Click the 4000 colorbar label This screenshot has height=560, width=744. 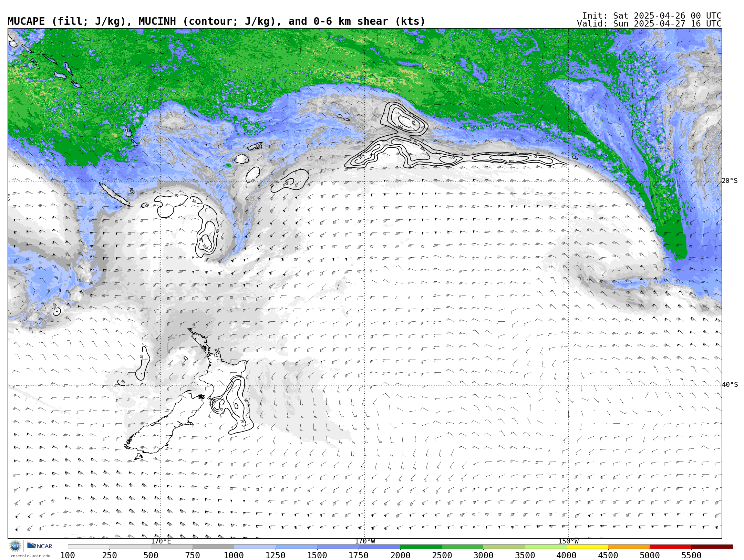pyautogui.click(x=567, y=555)
